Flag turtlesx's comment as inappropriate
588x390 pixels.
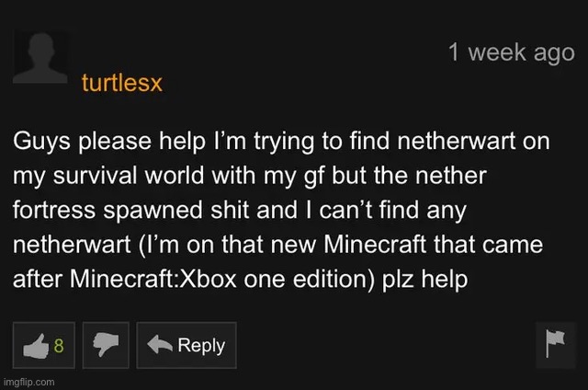[x=555, y=344]
